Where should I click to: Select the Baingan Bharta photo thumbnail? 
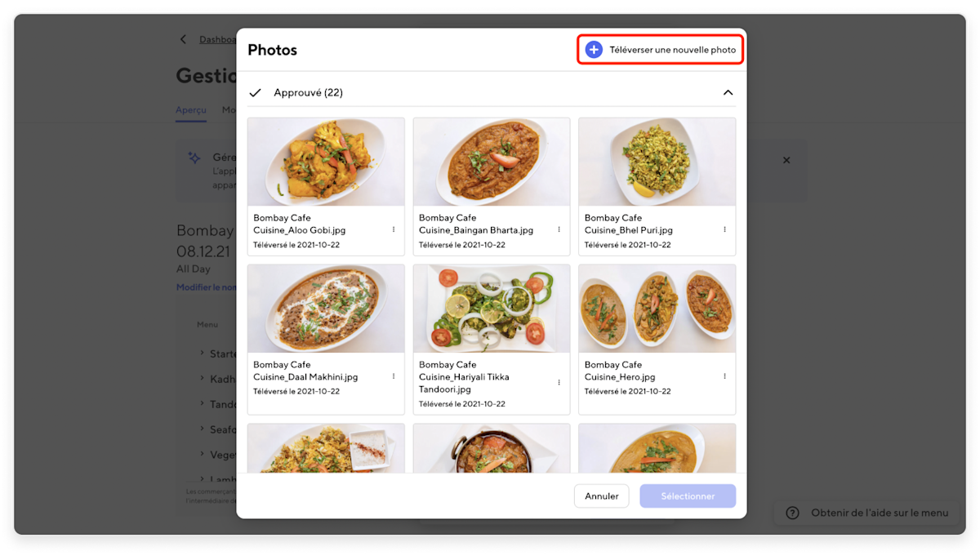tap(492, 162)
